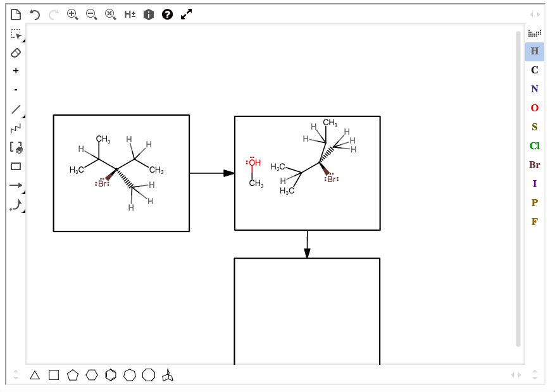Click the molecule info hexagon icon
555x392 pixels.
[147, 14]
